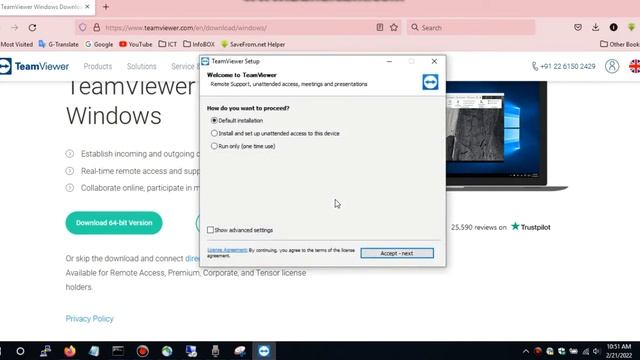Call phone number +91 22 6150 2429 link
Viewport: 640px width, 360px height.
click(564, 66)
